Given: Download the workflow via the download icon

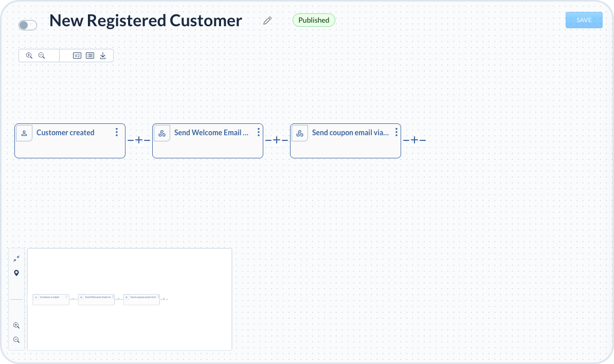Looking at the screenshot, I should pyautogui.click(x=103, y=56).
